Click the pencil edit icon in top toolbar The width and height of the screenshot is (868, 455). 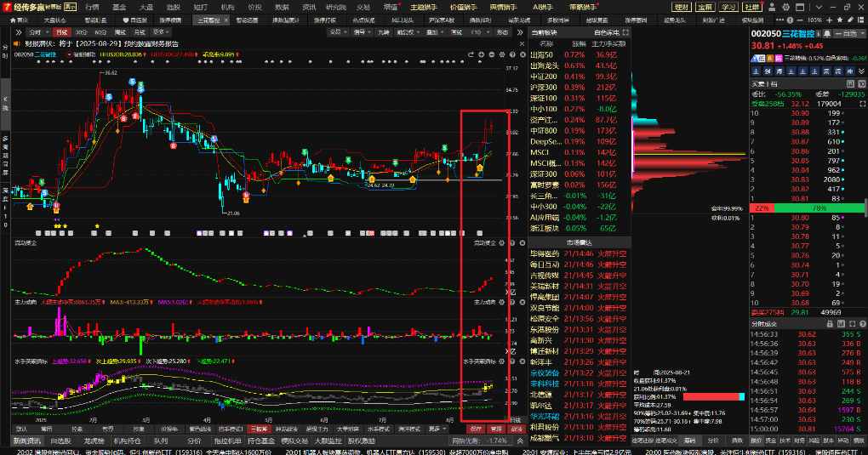[850, 20]
